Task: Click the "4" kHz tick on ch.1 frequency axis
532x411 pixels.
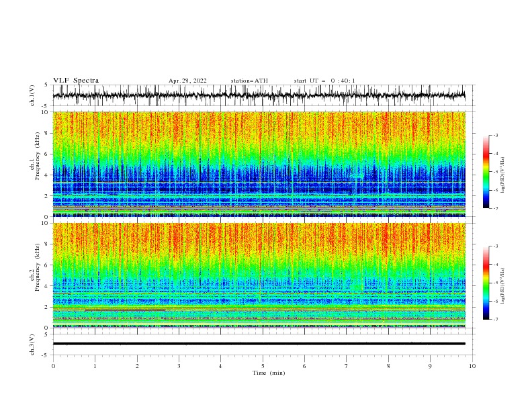Action: 48,175
